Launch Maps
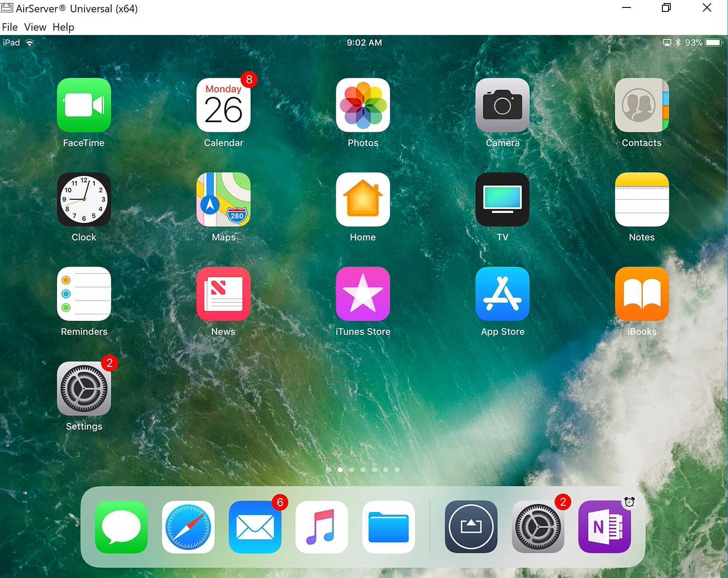Image resolution: width=728 pixels, height=578 pixels. click(x=223, y=200)
